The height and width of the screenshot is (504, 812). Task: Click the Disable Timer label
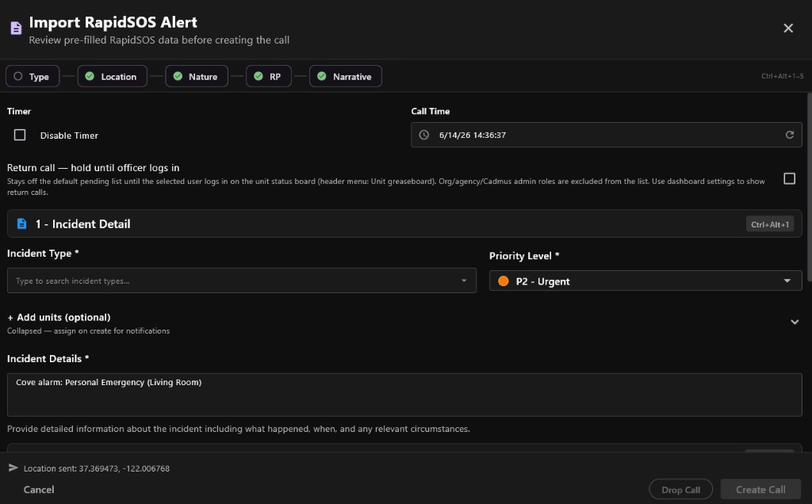click(69, 136)
